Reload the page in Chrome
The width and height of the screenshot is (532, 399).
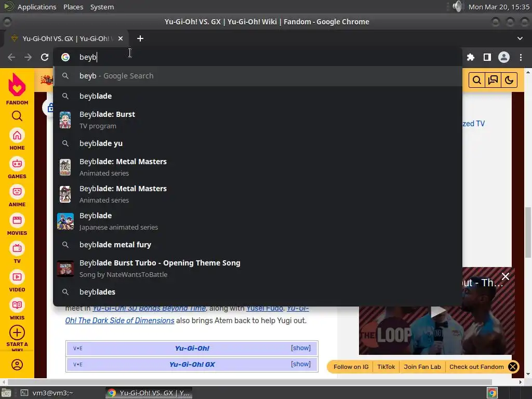coord(45,57)
